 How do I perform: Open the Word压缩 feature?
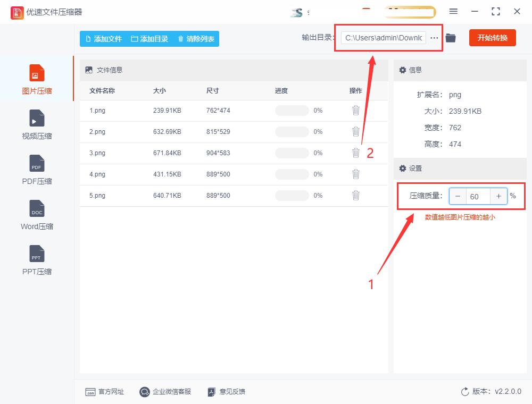[x=36, y=214]
